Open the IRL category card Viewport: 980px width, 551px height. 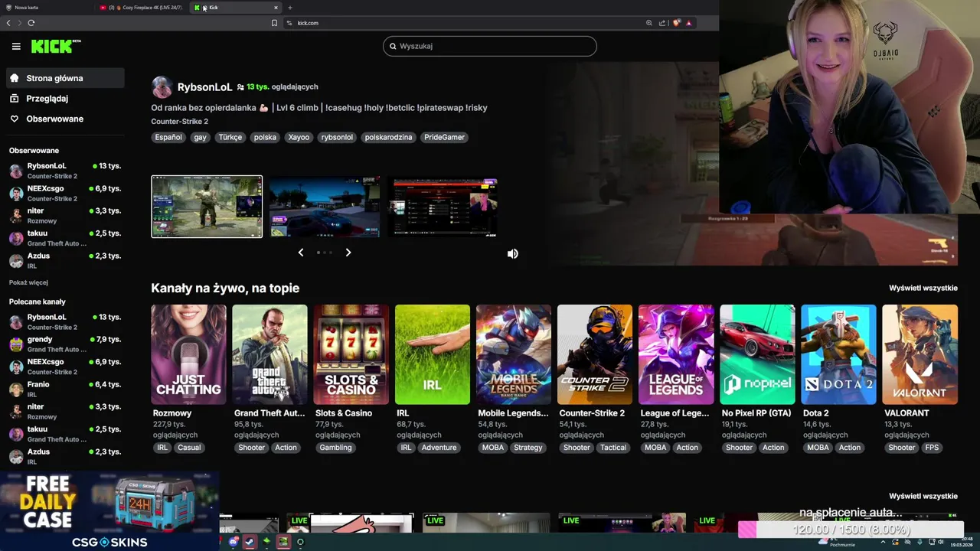(x=433, y=354)
